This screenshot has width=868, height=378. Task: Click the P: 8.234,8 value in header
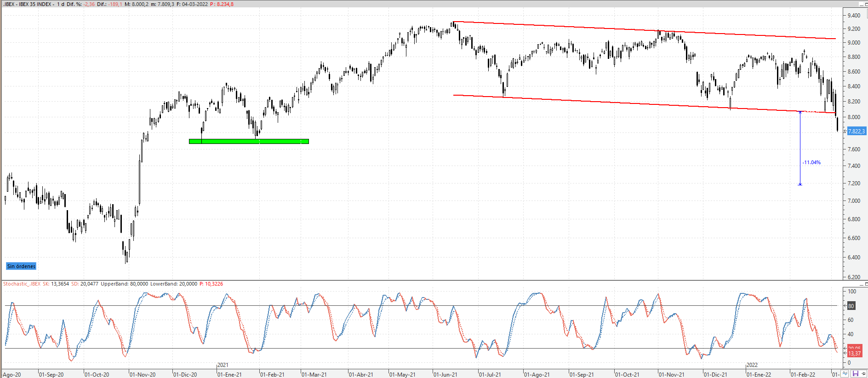(222, 4)
